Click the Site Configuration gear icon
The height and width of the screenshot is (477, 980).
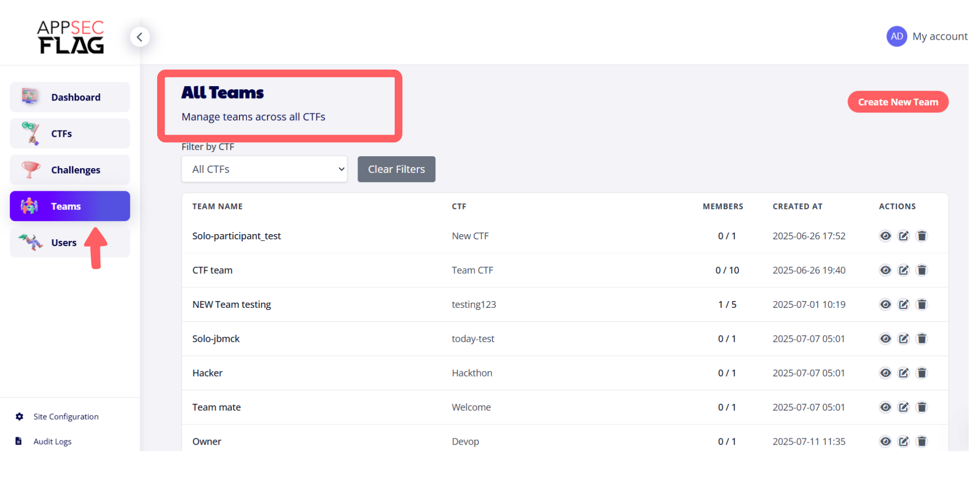[x=19, y=416]
